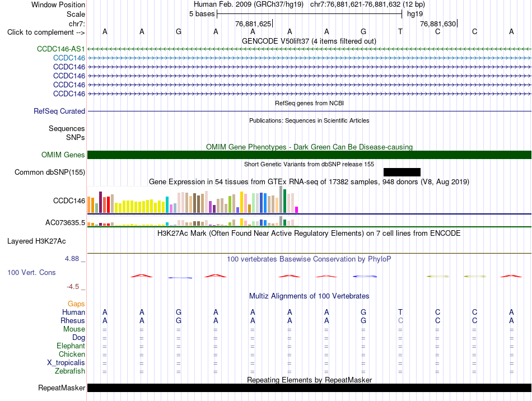Click the 76,881,630 position marker

point(438,24)
